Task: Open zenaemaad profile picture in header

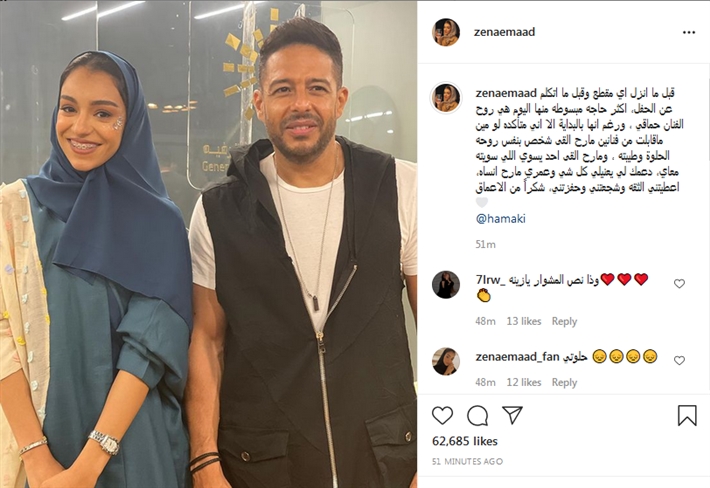Action: click(x=446, y=32)
